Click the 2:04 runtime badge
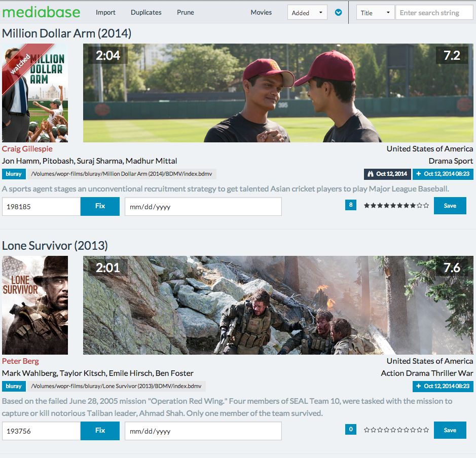Viewport: 476px width, 458px height. 108,55
